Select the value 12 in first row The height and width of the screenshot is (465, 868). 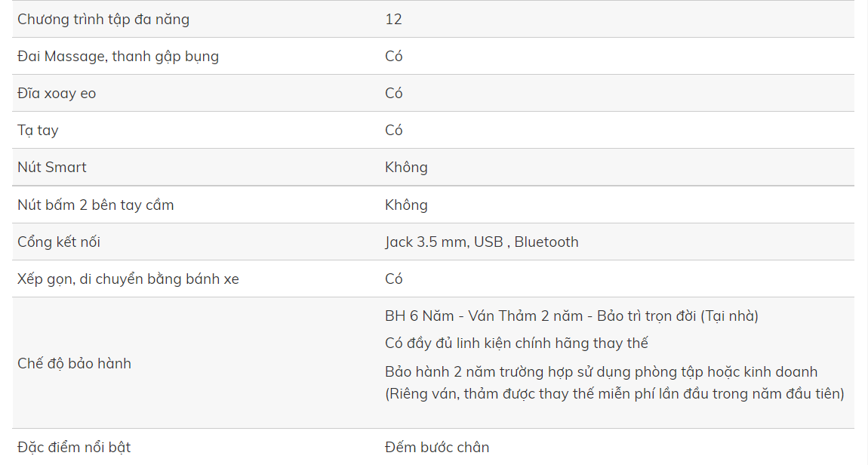pos(393,20)
